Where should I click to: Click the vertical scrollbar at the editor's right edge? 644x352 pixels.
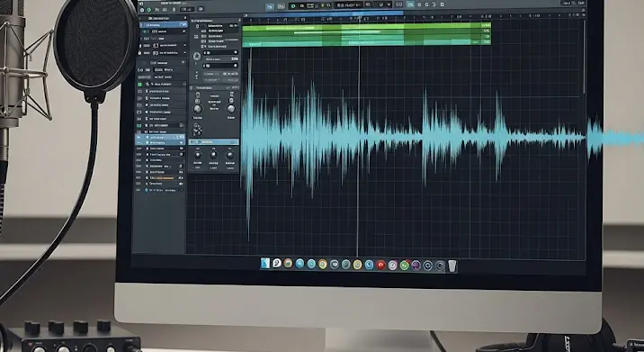tap(584, 56)
